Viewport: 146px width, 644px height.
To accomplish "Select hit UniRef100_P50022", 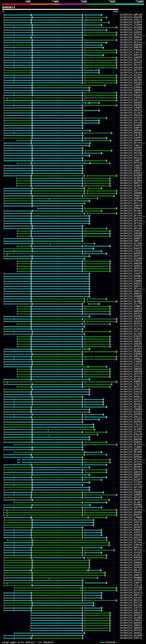I will pyautogui.click(x=131, y=573).
